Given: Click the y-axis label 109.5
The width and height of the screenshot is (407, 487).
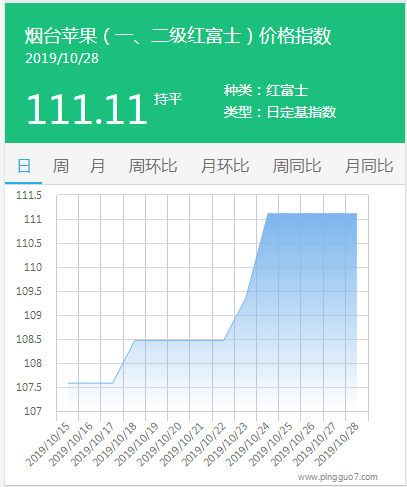Looking at the screenshot, I should 29,291.
